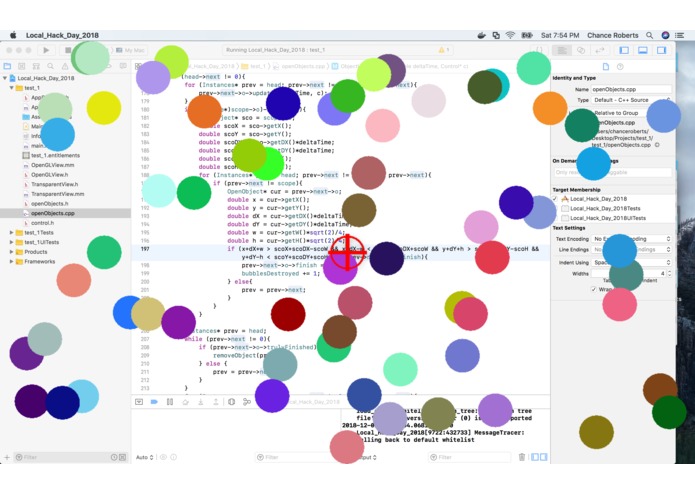Show the Version editor
The width and height of the screenshot is (695, 494).
pos(600,50)
